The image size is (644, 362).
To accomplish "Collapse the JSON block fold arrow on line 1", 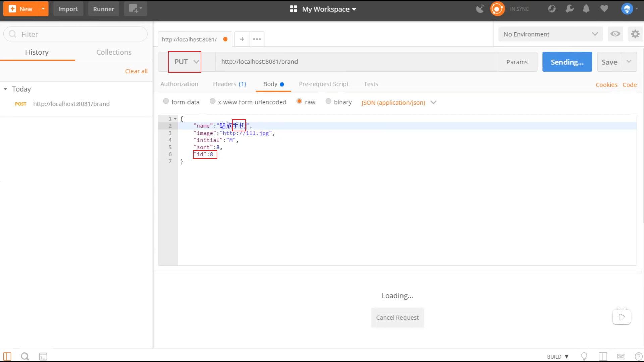I will point(175,119).
